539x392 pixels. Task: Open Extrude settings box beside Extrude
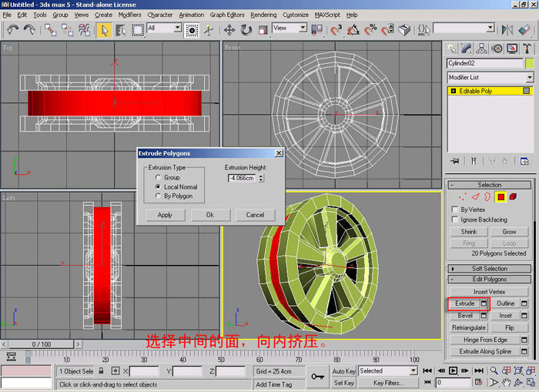tap(484, 303)
